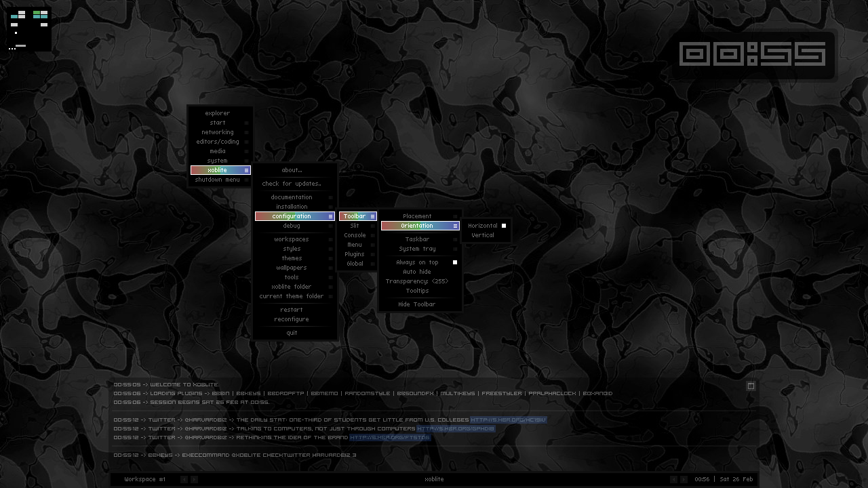Open the current theme folder entry
This screenshot has width=868, height=488.
point(294,296)
